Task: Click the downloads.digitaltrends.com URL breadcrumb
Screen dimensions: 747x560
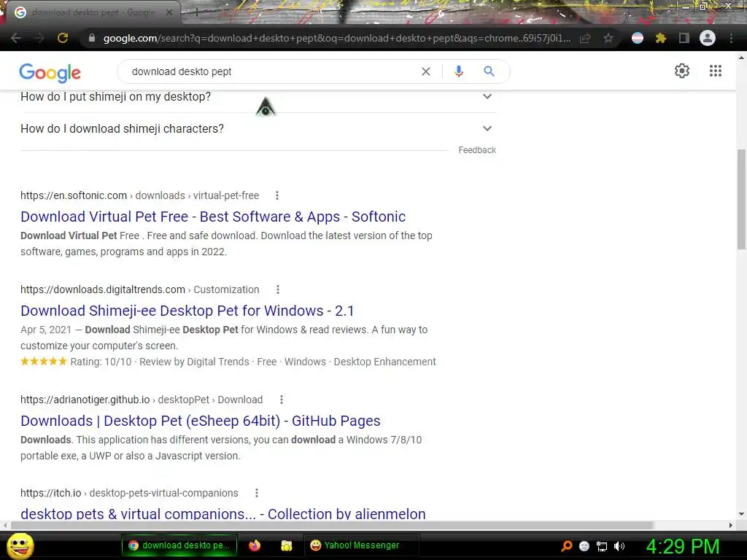Action: pyautogui.click(x=139, y=289)
